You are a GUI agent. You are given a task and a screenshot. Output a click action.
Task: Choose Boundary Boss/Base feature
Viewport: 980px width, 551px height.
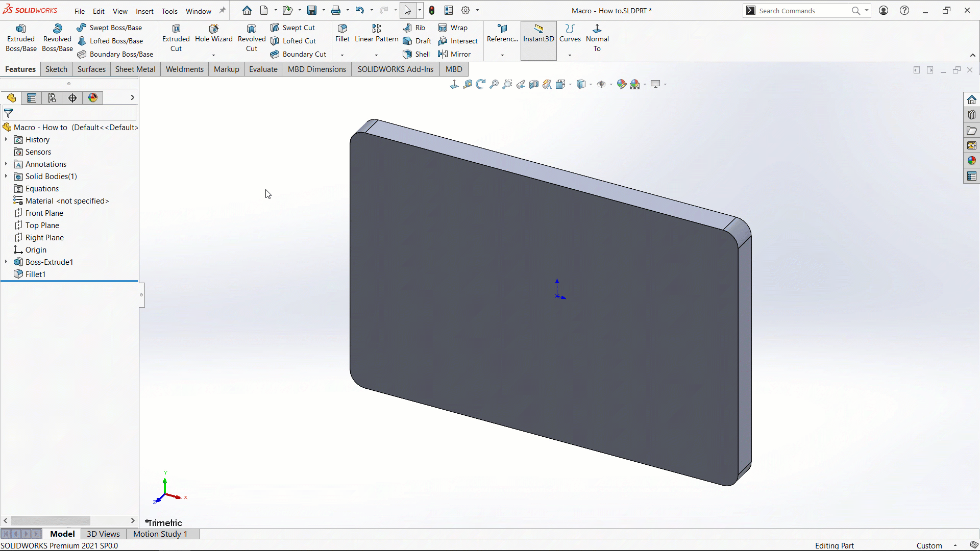(x=115, y=54)
